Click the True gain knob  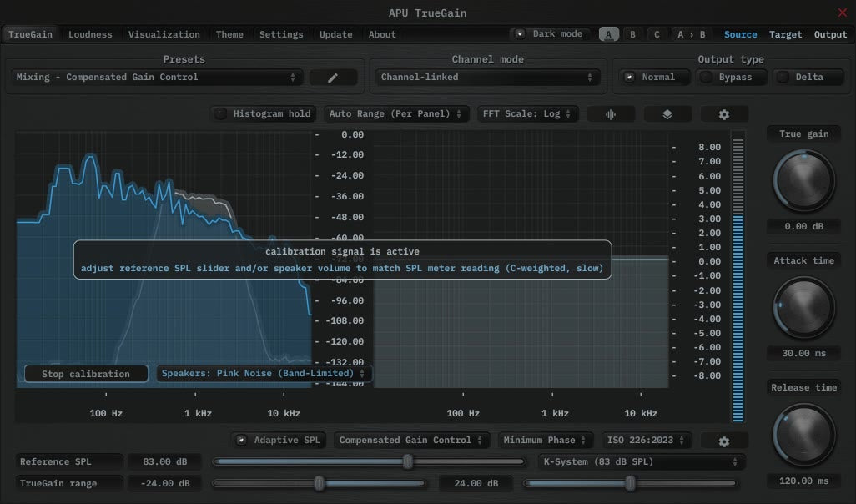tap(803, 181)
